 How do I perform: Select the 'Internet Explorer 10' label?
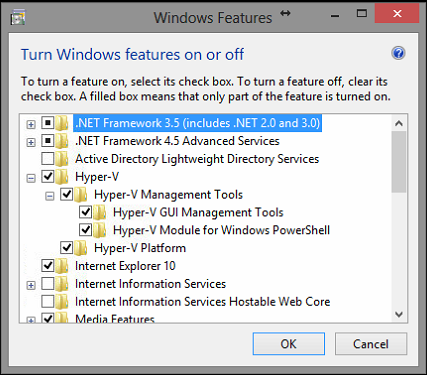[125, 266]
